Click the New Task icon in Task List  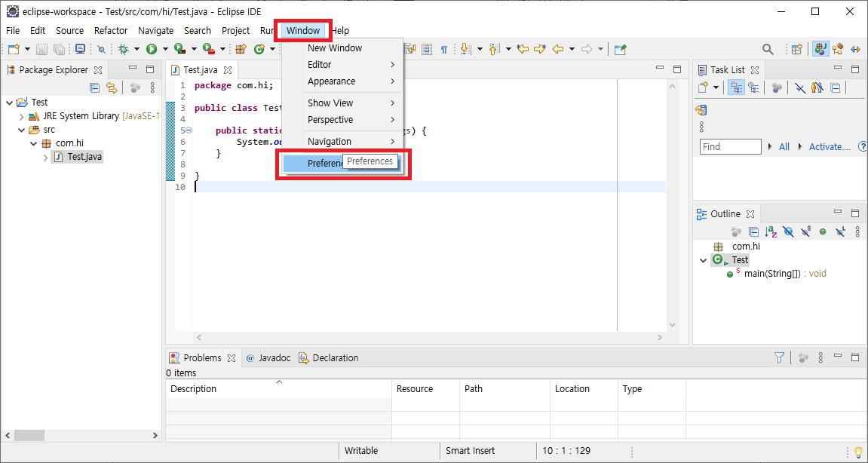(x=704, y=87)
